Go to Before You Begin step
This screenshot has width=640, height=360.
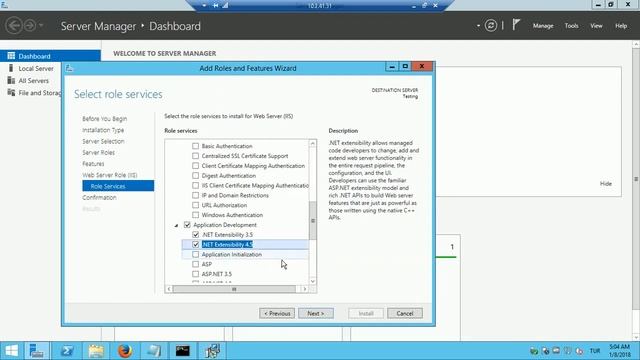coord(104,119)
